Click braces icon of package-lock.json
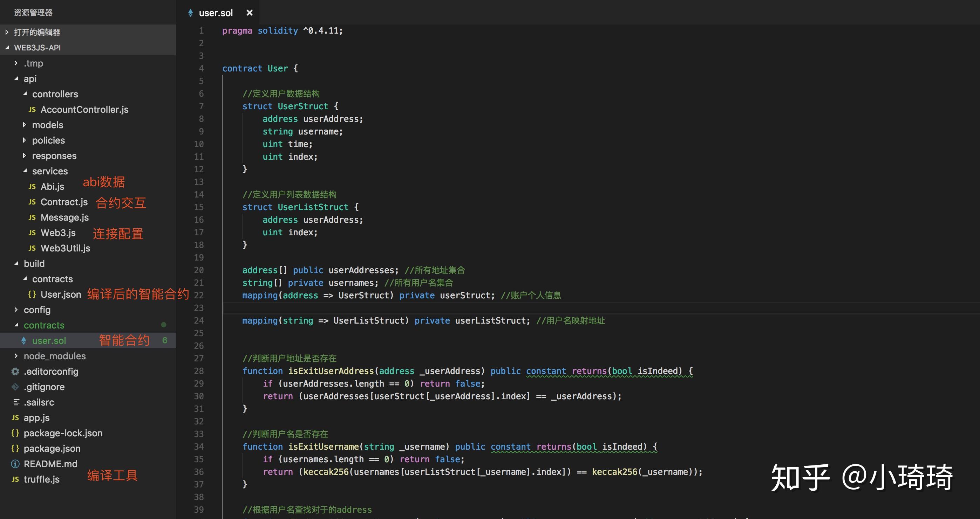This screenshot has width=980, height=519. point(15,433)
